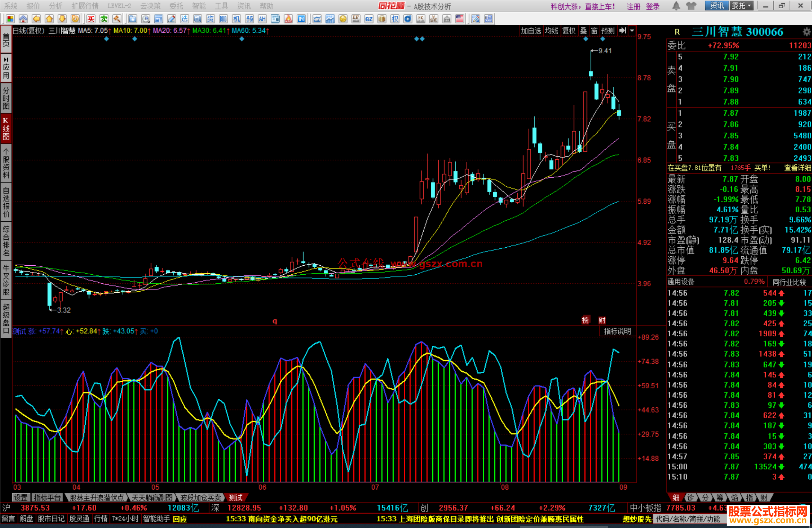
Task: Click the 查看详细 link
Action: (797, 168)
